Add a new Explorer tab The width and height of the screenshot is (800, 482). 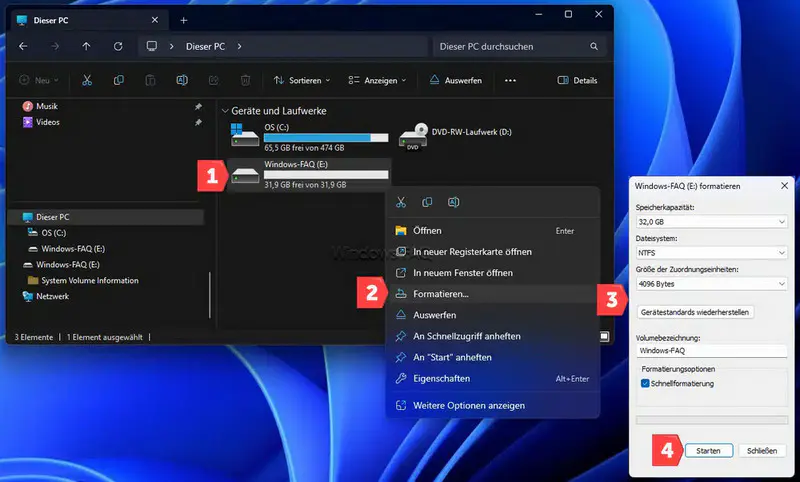point(184,20)
